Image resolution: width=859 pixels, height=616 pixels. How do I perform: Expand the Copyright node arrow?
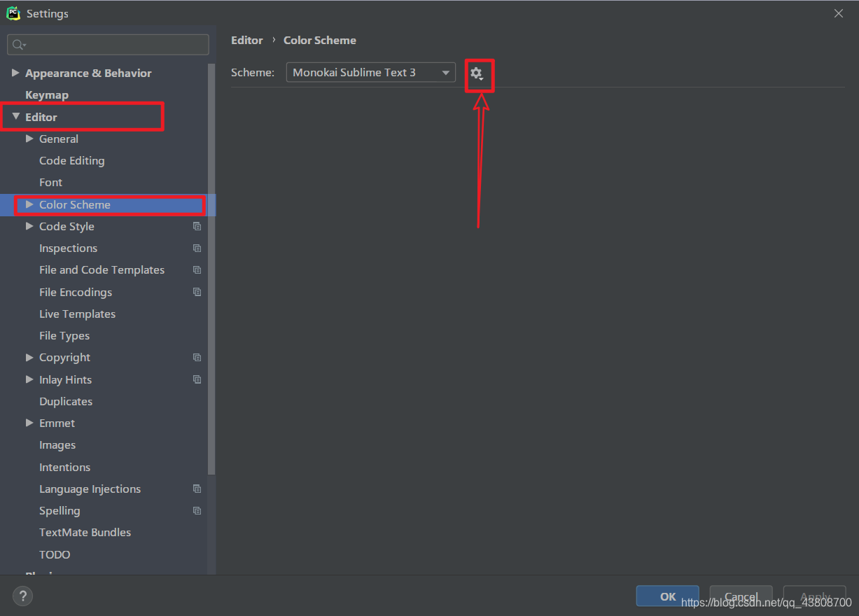click(29, 357)
